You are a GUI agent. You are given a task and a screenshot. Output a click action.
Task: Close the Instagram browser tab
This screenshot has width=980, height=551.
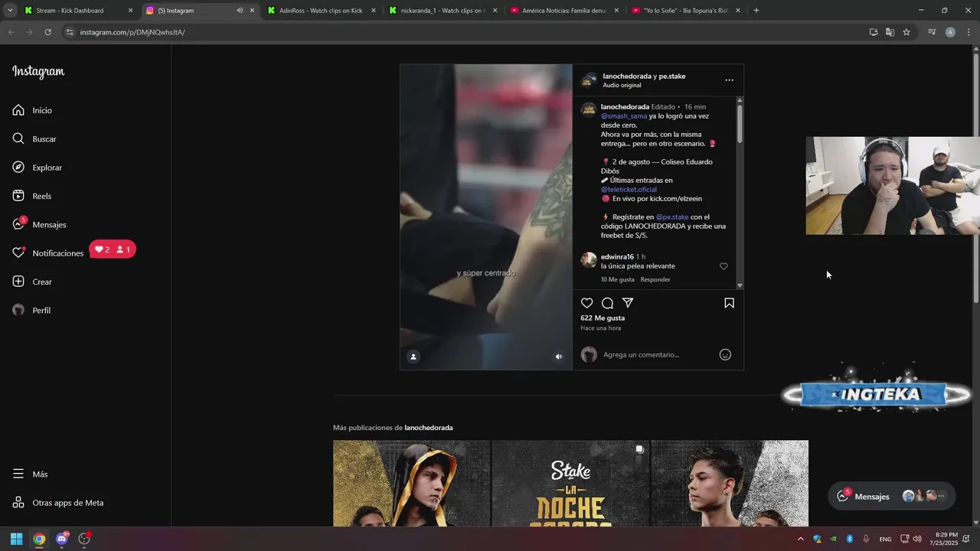(x=252, y=11)
